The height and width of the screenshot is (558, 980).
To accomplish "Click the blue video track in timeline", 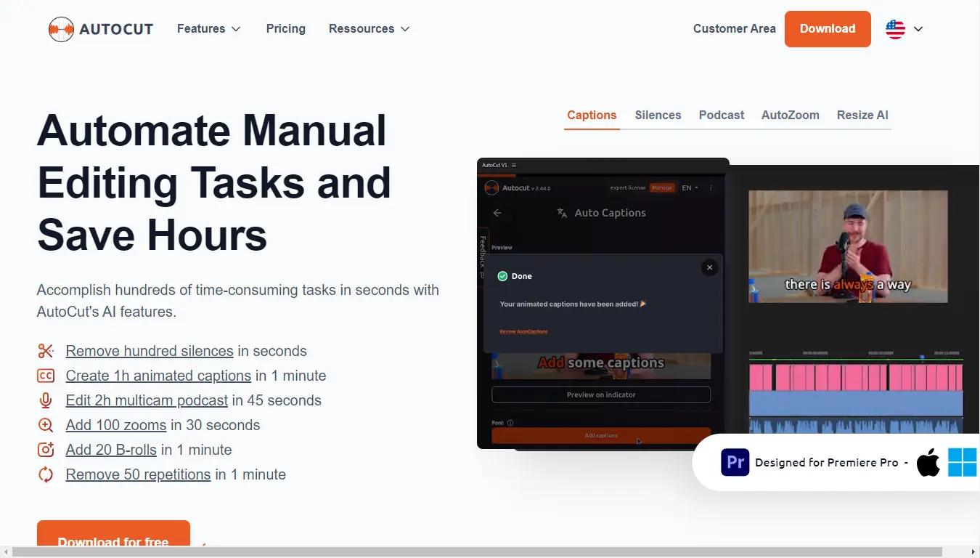I will click(x=856, y=404).
